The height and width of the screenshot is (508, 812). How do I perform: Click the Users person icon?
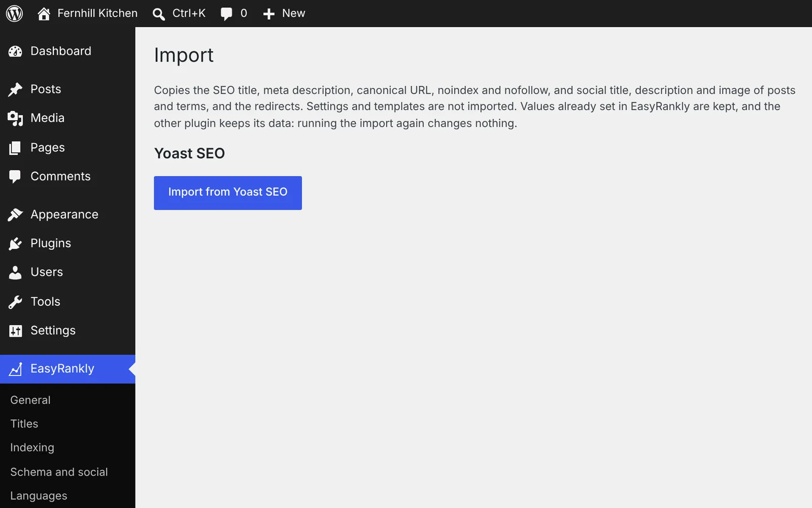pos(15,273)
